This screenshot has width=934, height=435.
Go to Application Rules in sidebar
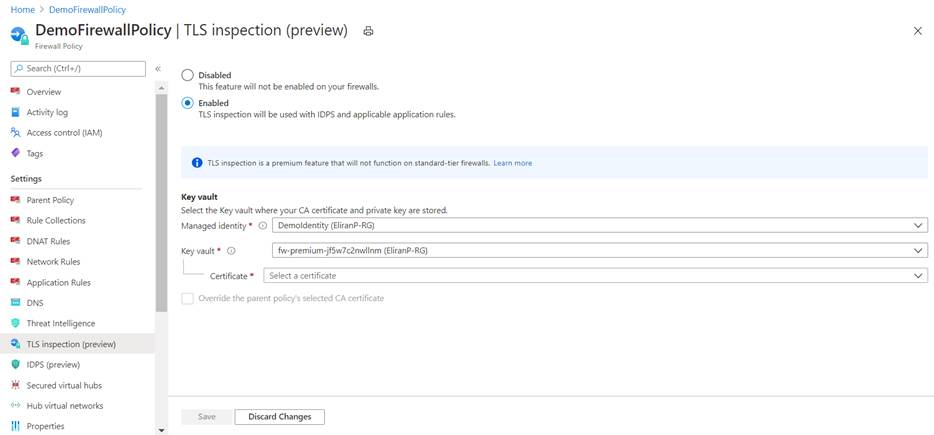coord(58,283)
